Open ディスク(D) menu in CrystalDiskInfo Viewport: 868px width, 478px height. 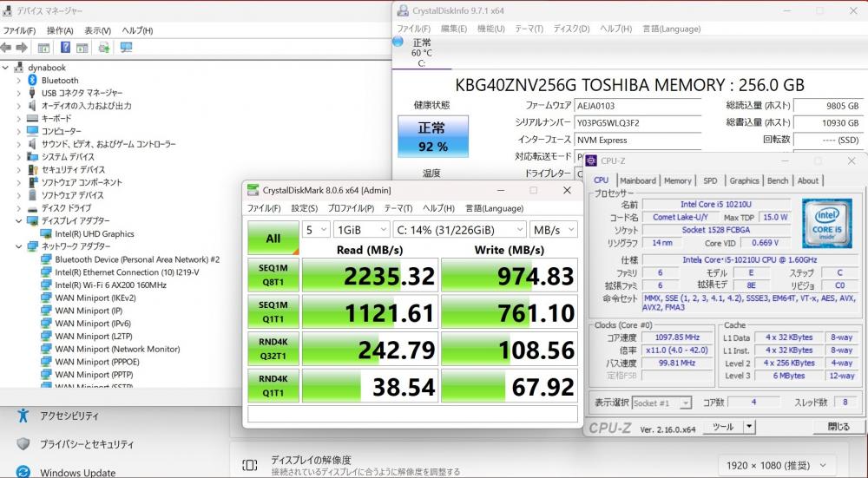[x=571, y=29]
